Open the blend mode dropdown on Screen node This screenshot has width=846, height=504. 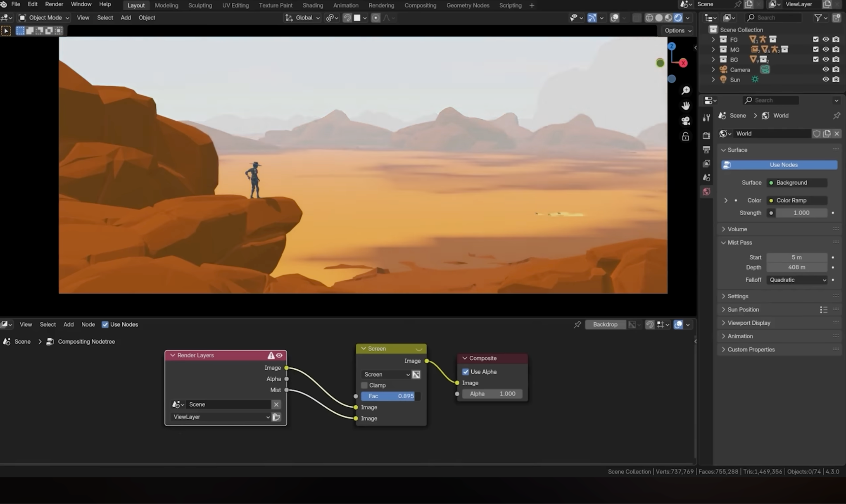coord(385,374)
